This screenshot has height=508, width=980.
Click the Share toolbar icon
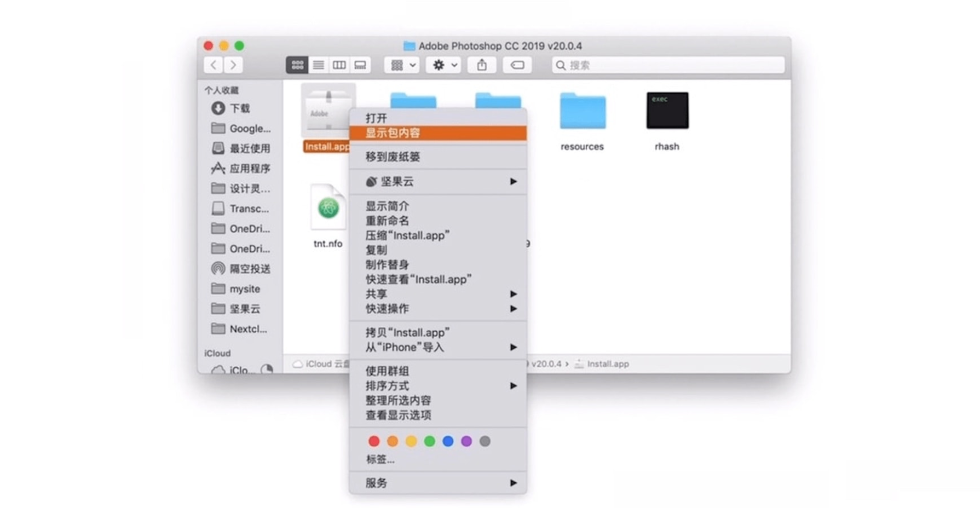tap(482, 65)
